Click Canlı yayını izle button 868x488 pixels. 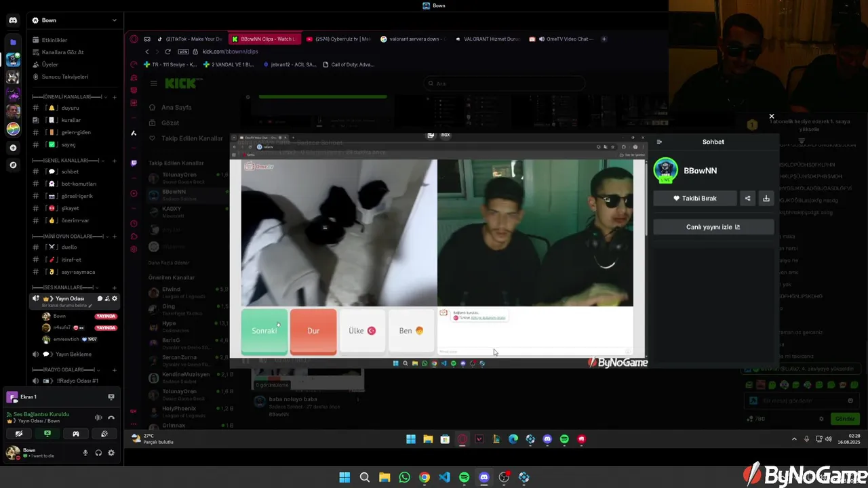click(x=713, y=227)
